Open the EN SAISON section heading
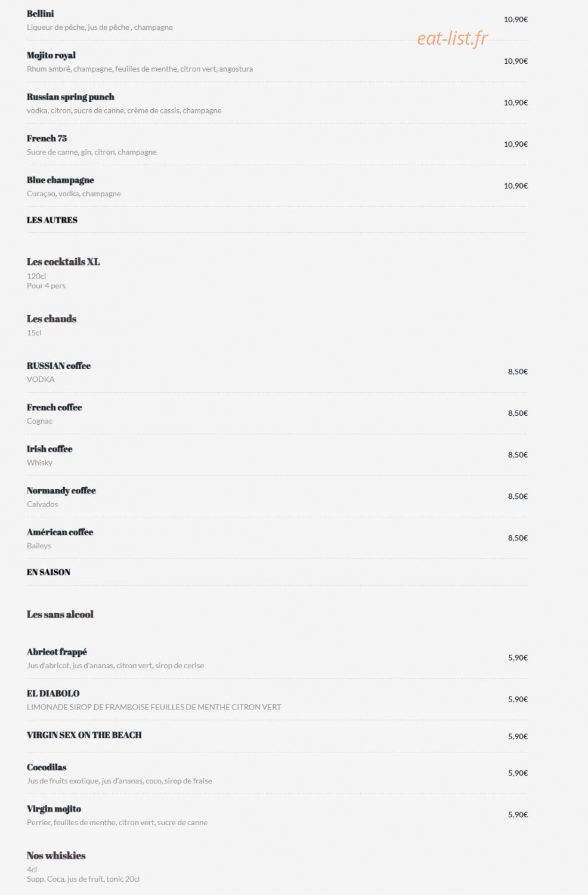 click(x=48, y=572)
